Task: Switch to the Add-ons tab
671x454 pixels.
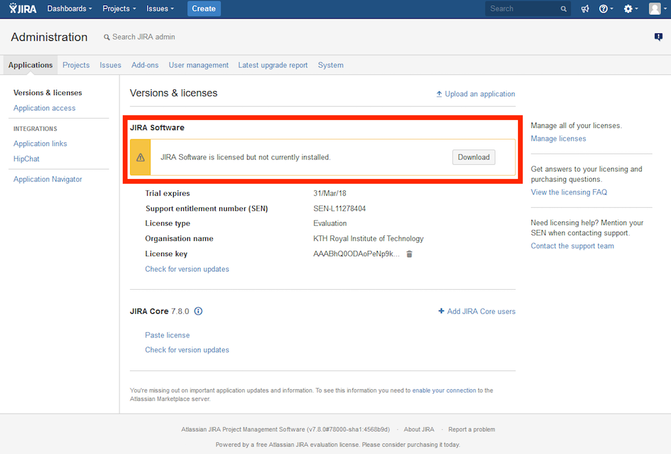Action: click(145, 65)
